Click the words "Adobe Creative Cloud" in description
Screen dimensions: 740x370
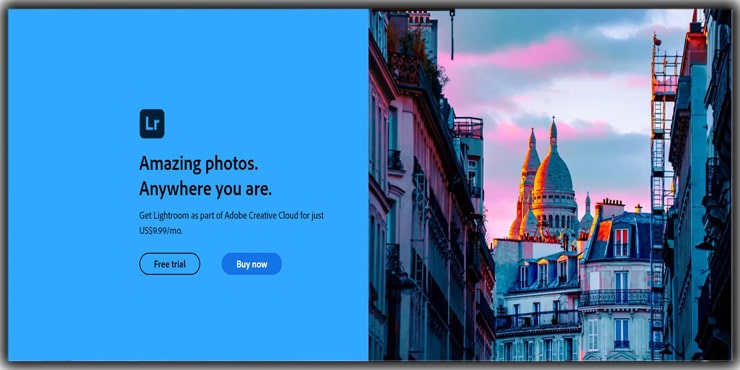260,216
